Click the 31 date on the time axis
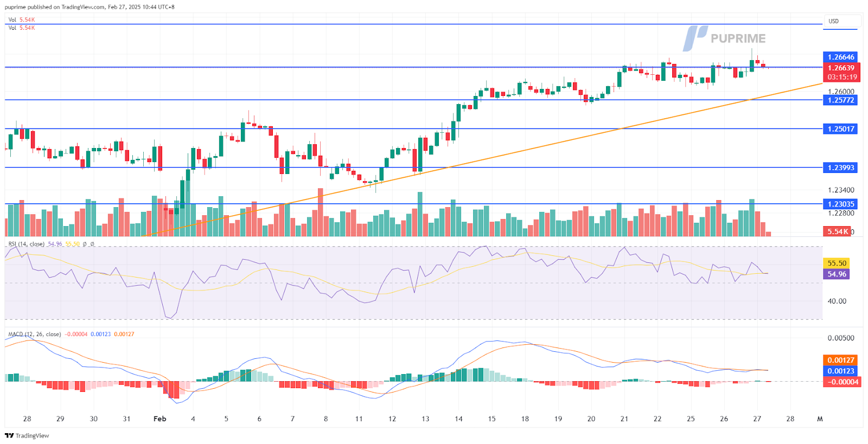The width and height of the screenshot is (868, 444). click(x=126, y=419)
